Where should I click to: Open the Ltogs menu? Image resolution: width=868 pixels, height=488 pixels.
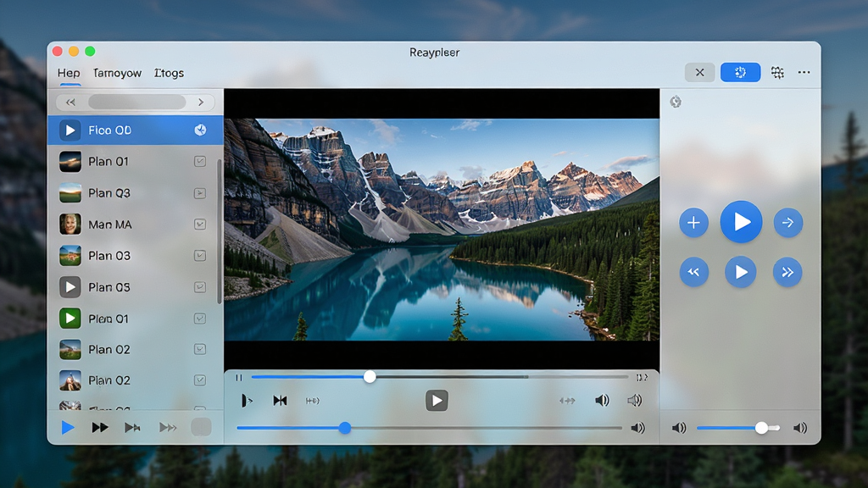(x=169, y=73)
